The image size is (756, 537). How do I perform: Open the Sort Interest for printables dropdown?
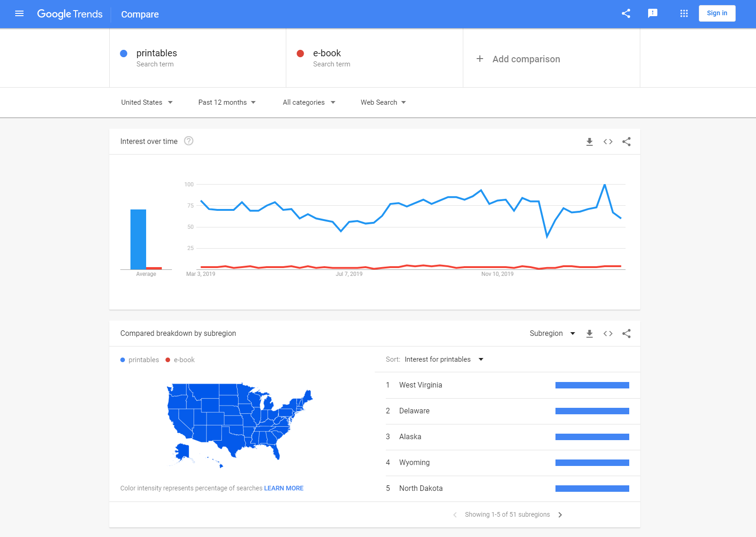point(443,359)
